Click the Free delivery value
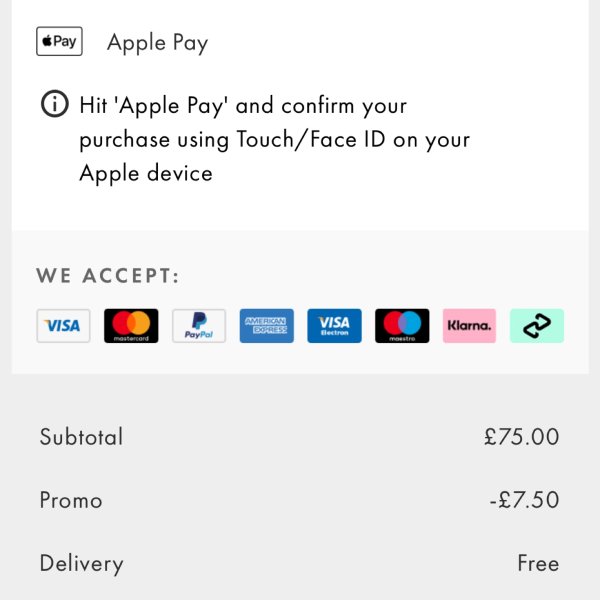The image size is (600, 600). (x=538, y=563)
